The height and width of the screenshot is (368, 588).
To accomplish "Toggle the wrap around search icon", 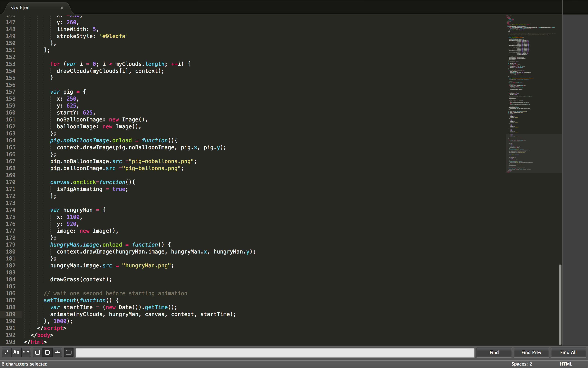I will 47,352.
